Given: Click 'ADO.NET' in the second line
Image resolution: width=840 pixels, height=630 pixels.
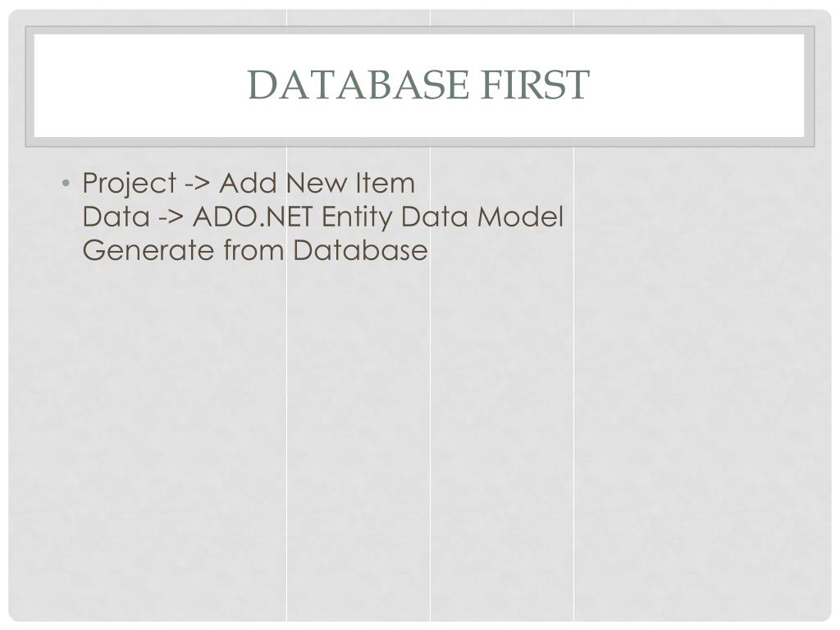Looking at the screenshot, I should click(253, 217).
